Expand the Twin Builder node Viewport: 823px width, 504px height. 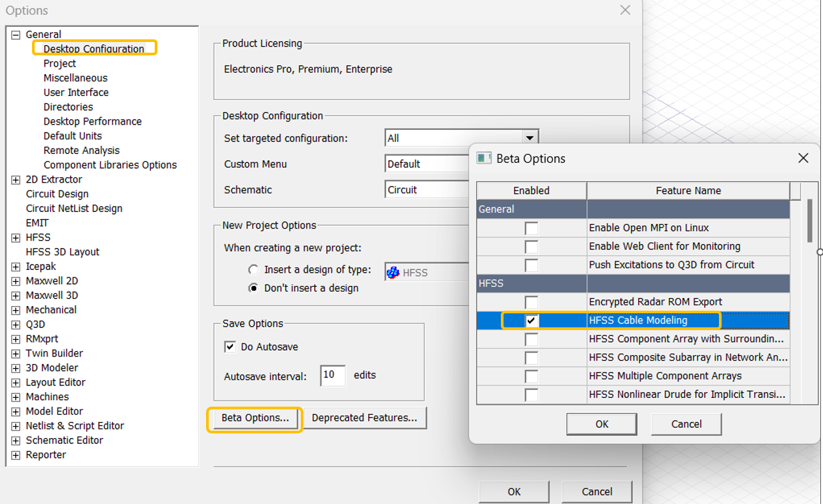point(16,354)
